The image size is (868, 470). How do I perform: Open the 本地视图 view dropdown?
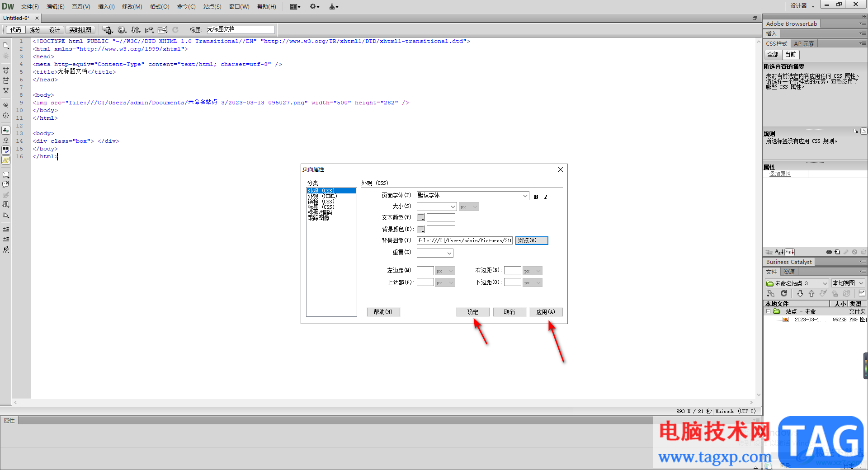(848, 283)
